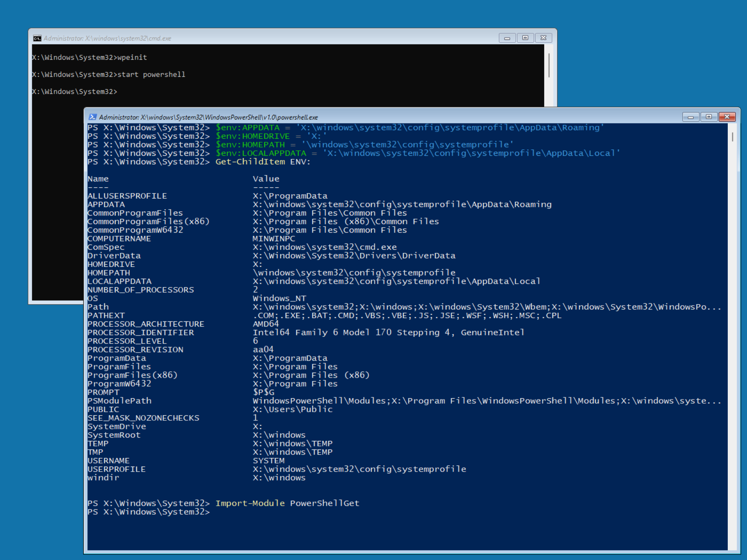Minimize the PowerShell window

(690, 117)
